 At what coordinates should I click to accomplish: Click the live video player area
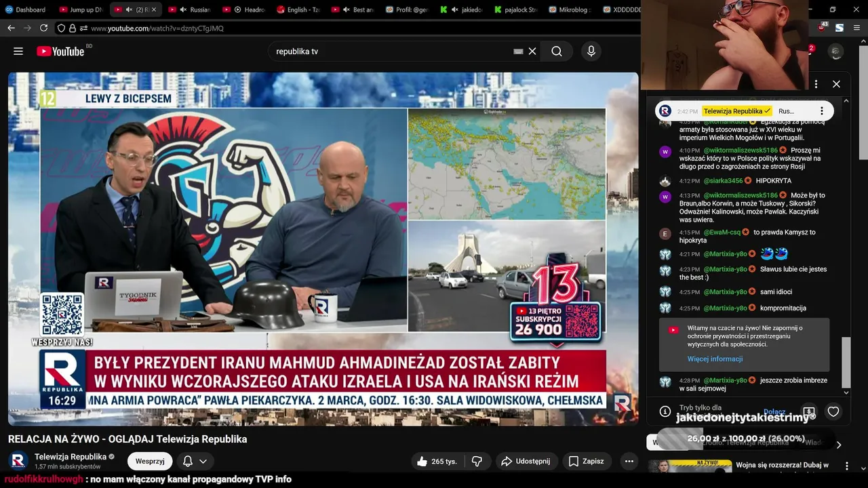tap(323, 249)
